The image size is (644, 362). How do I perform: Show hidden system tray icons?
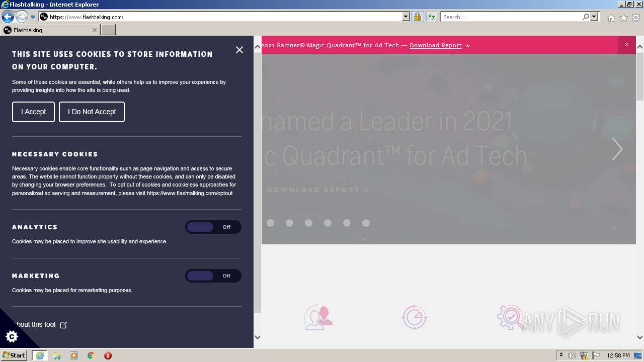click(561, 355)
